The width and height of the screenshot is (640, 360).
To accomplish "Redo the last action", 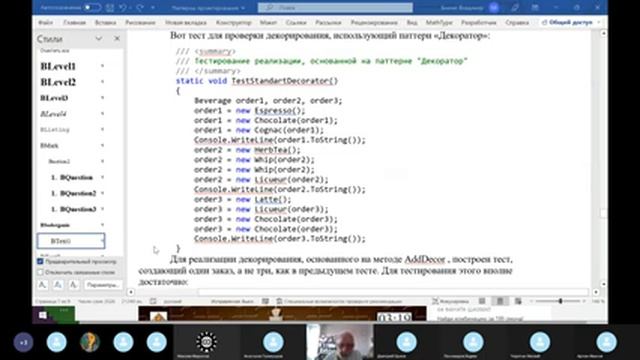I will pos(140,7).
